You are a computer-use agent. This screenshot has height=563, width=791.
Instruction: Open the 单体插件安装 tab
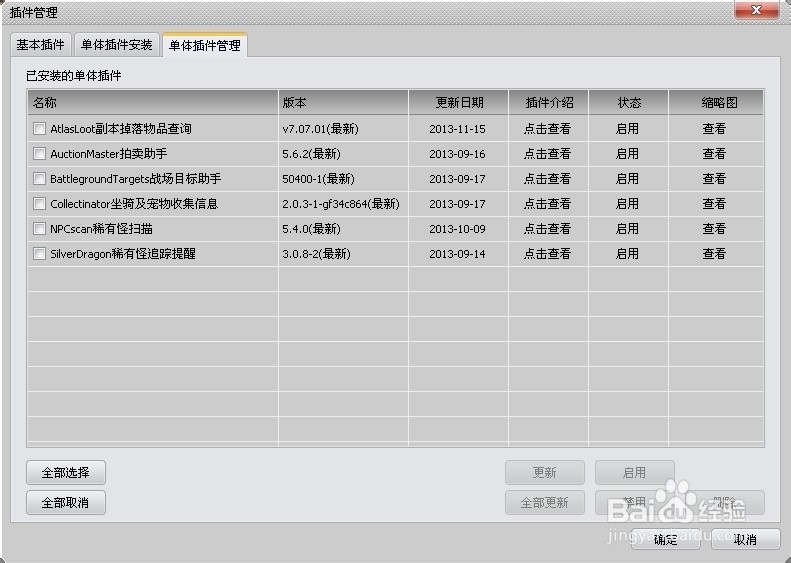tap(117, 45)
